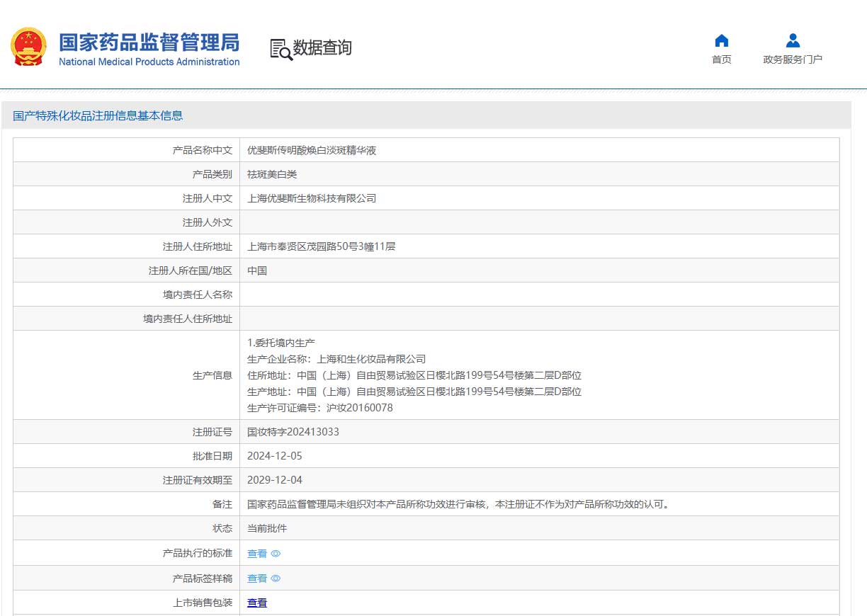Click the 数据查询 heading text
Image resolution: width=867 pixels, height=616 pixels.
(322, 48)
